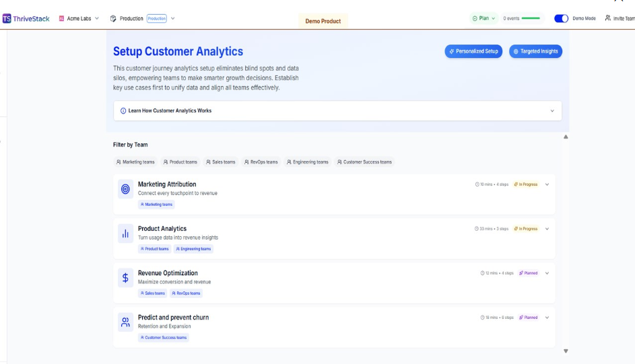Open the Plan dropdown

point(483,19)
